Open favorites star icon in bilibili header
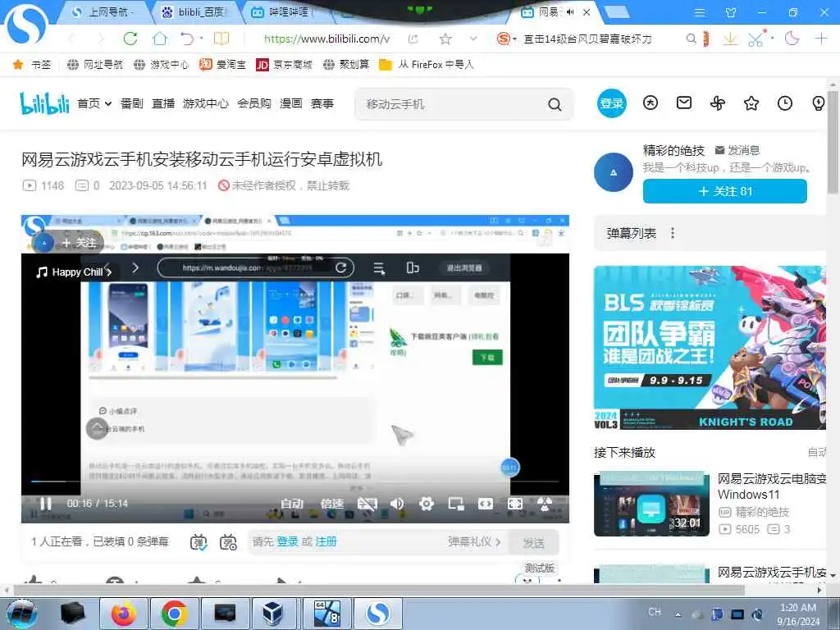 (x=751, y=103)
